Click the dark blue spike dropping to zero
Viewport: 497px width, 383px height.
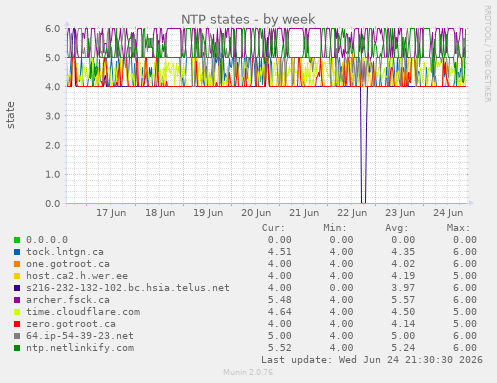point(364,145)
